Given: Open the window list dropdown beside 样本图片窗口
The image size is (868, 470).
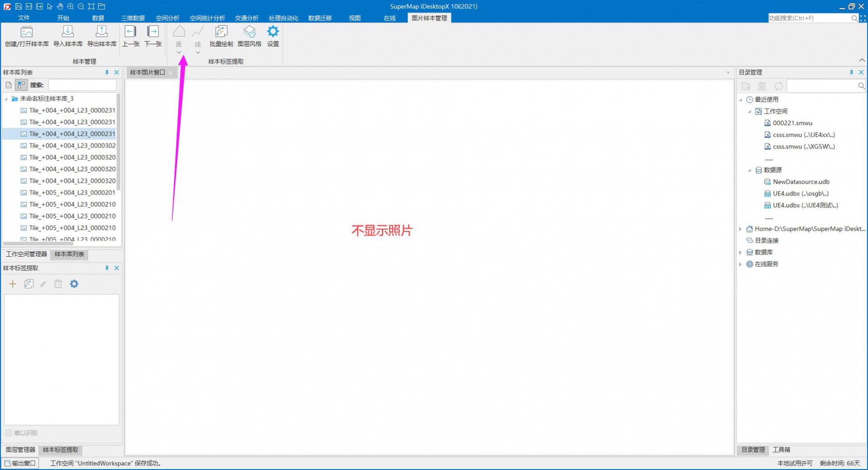Looking at the screenshot, I should tap(728, 73).
